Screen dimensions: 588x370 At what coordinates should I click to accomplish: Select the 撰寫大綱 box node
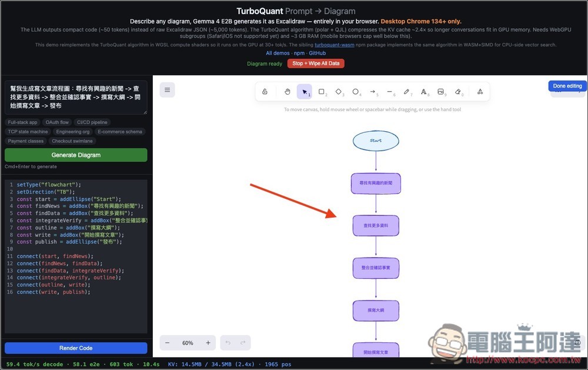[376, 311]
